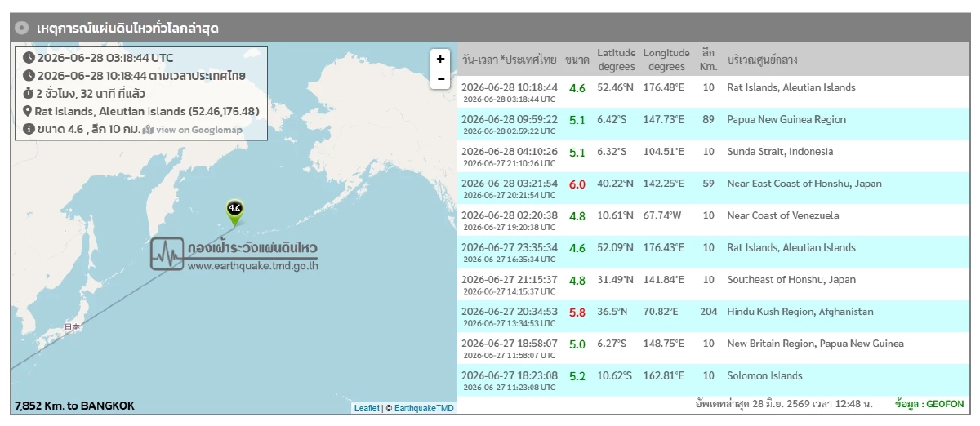This screenshot has width=980, height=426.
Task: Click the 'ขนาด' column header
Action: (x=577, y=60)
